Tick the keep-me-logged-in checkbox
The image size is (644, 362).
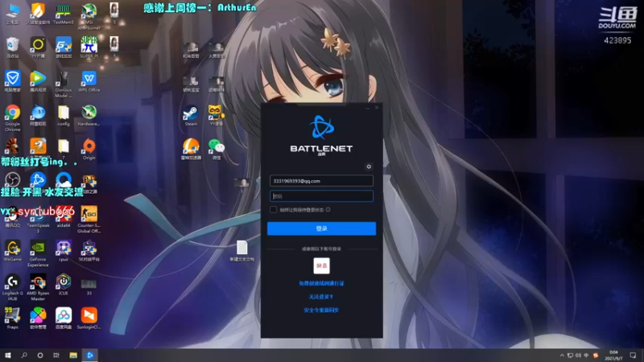tap(273, 210)
